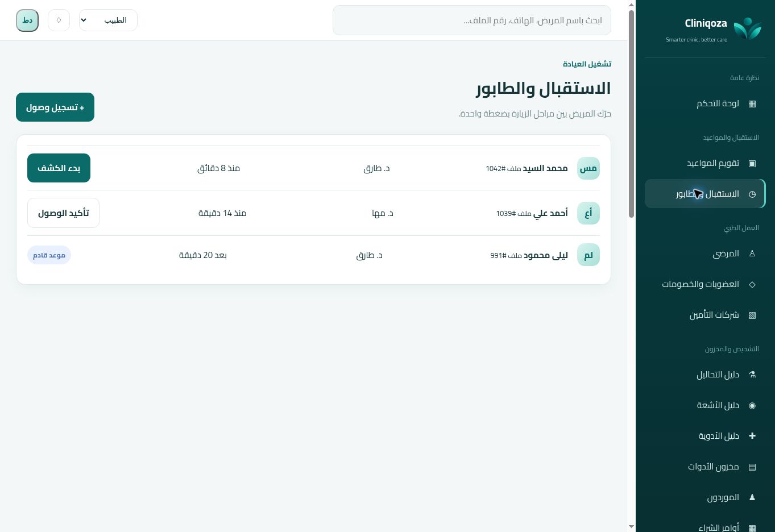Image resolution: width=775 pixels, height=532 pixels.
Task: Click the أع avatar for أحمد علي
Action: (588, 213)
